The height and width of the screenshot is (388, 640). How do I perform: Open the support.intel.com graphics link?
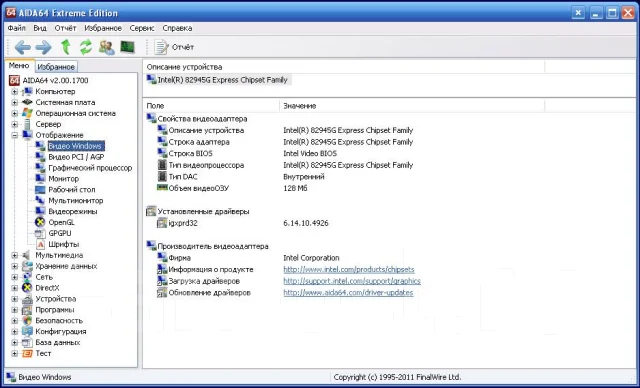point(352,281)
